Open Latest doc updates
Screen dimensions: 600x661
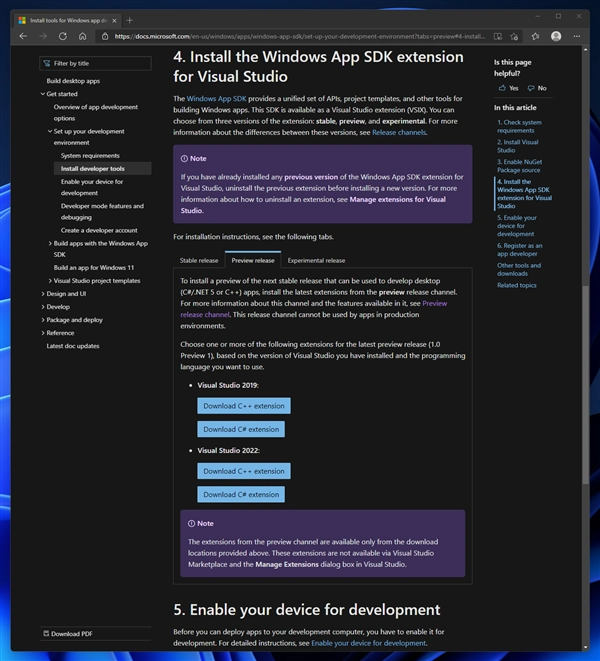click(x=73, y=346)
